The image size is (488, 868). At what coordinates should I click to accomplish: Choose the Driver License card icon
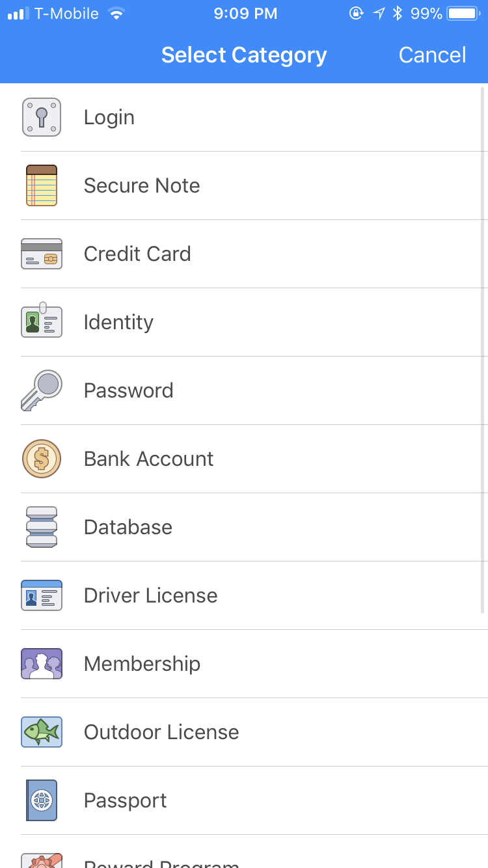click(x=42, y=595)
